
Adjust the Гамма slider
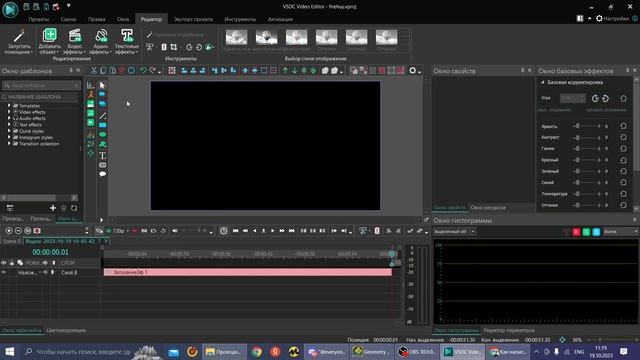pos(587,149)
